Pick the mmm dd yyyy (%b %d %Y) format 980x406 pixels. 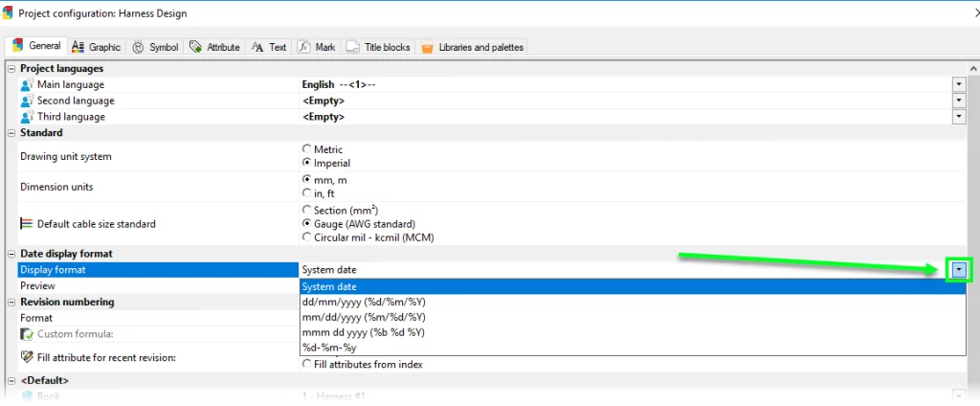click(364, 332)
